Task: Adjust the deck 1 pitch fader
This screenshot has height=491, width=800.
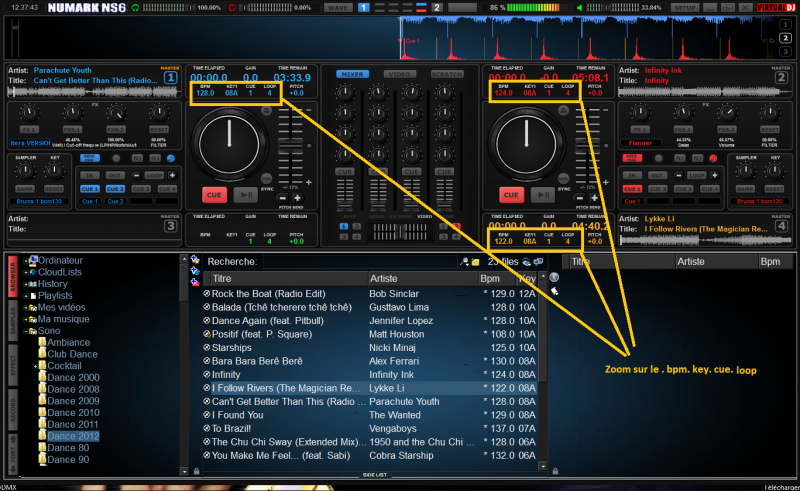Action: 290,146
